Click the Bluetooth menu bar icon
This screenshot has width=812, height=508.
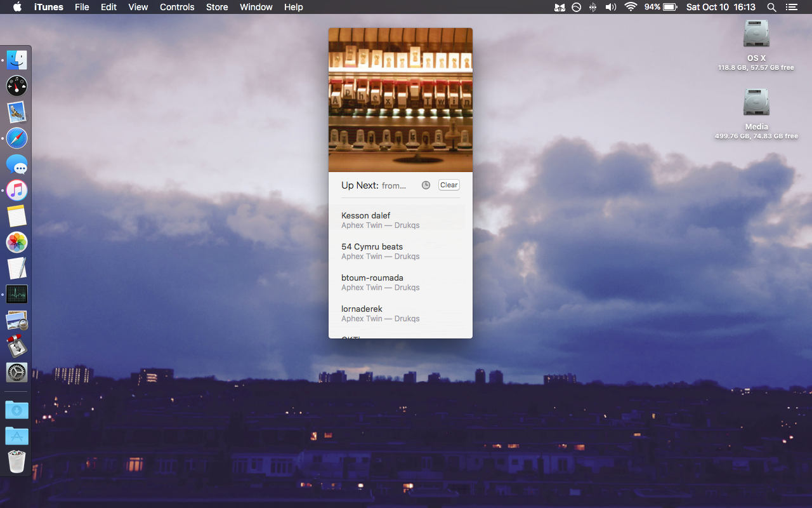click(593, 7)
